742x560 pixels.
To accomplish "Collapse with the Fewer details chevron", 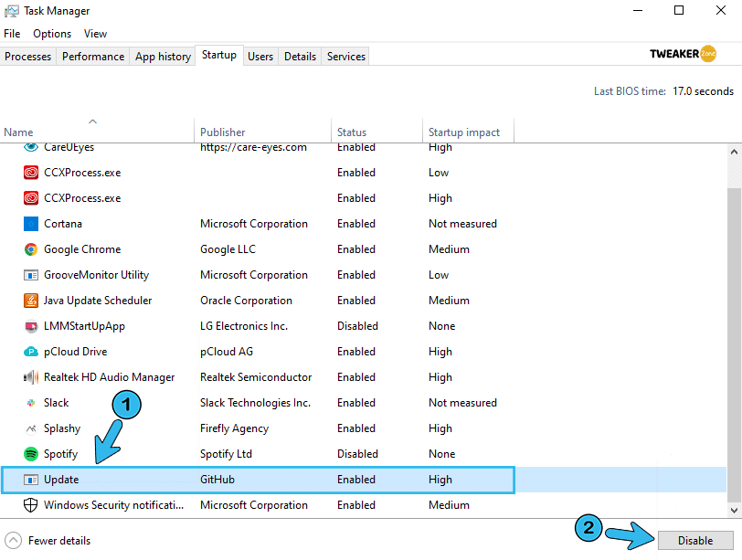I will pos(13,540).
